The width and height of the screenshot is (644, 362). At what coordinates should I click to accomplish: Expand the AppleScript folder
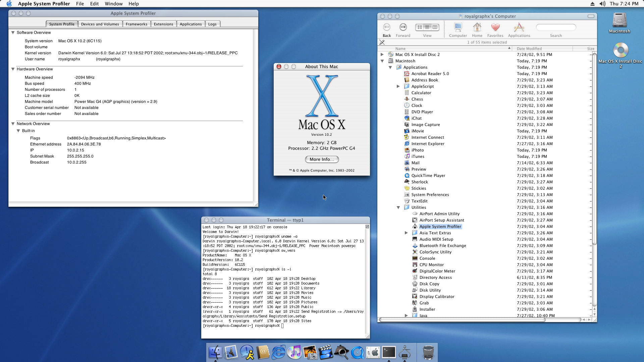[x=398, y=86]
